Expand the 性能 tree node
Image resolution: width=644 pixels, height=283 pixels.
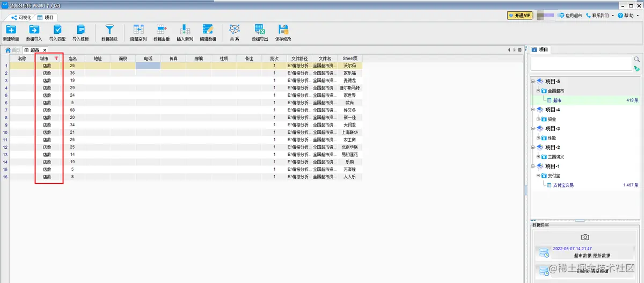[538, 138]
